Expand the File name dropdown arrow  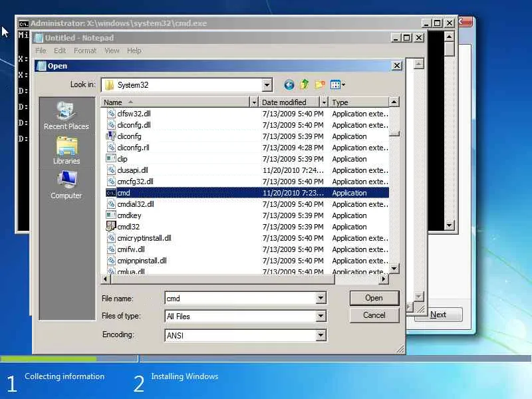(321, 298)
